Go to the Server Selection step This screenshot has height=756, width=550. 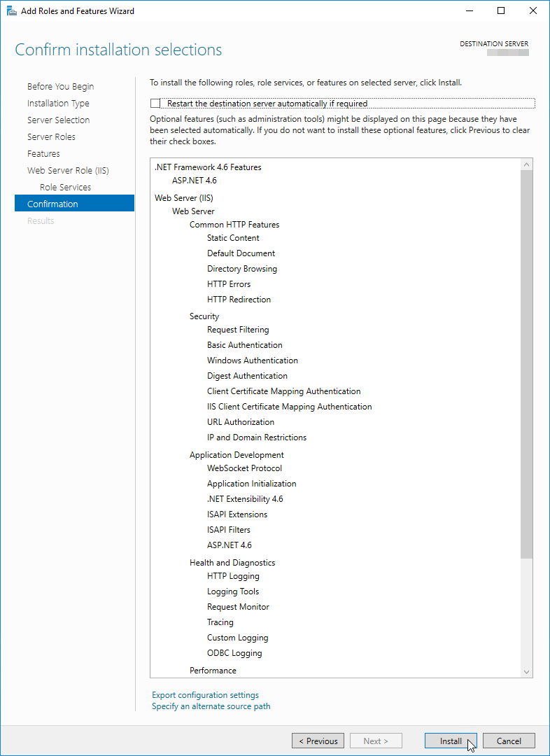pyautogui.click(x=58, y=120)
